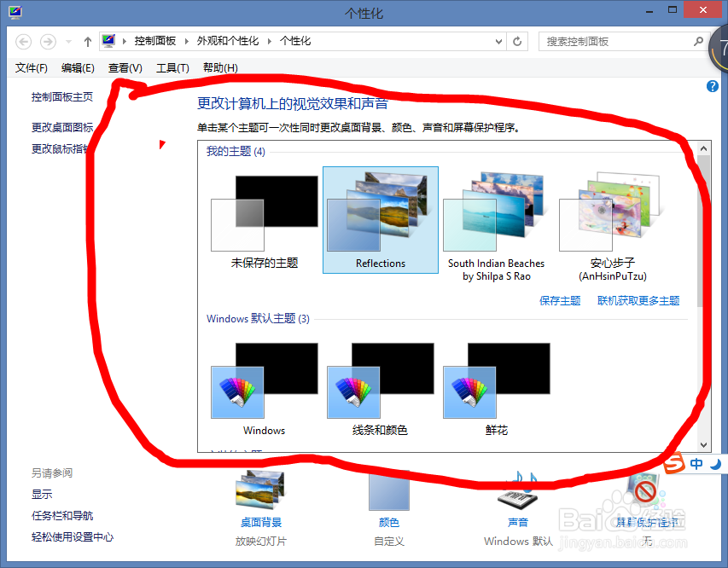Select the Reflections theme
The height and width of the screenshot is (568, 728).
(x=381, y=220)
